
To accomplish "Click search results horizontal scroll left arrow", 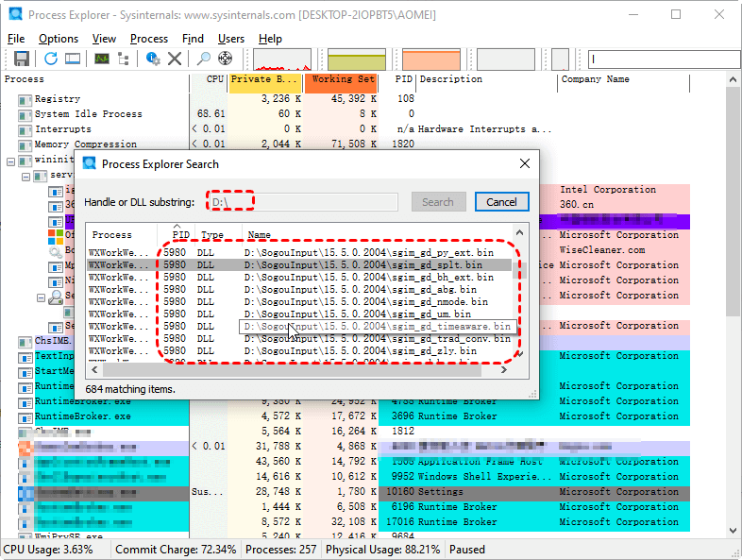I will tap(94, 369).
